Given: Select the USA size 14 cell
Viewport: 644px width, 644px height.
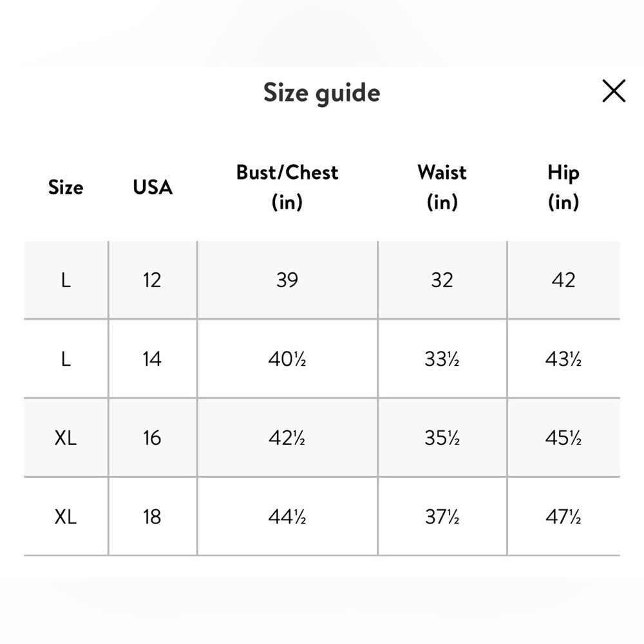Looking at the screenshot, I should click(x=153, y=359).
